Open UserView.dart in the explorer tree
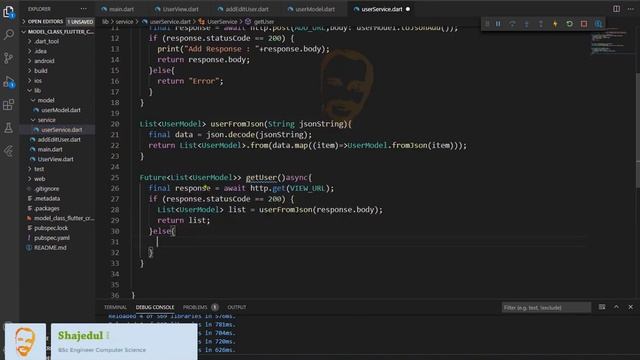The image size is (640, 360). pos(56,159)
